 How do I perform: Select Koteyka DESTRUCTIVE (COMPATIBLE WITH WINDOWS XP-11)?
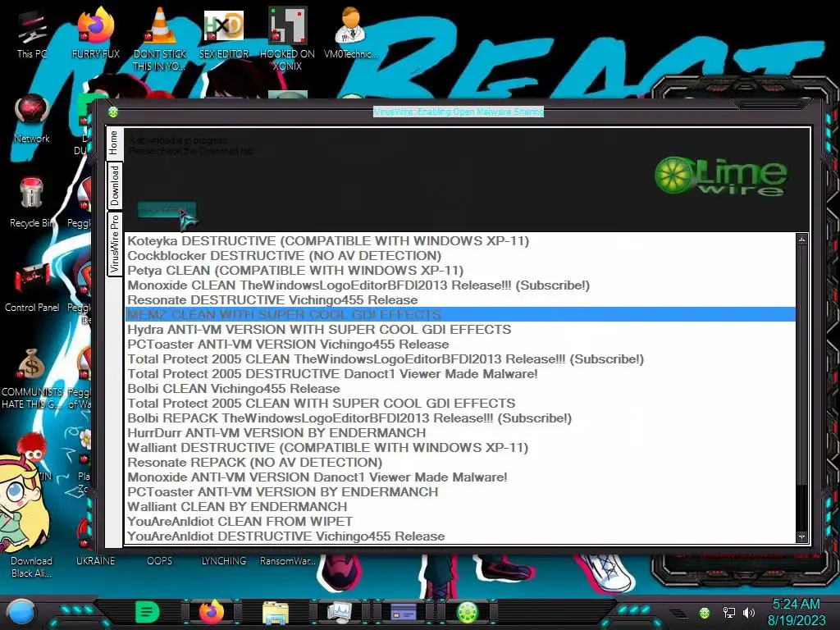tap(460, 241)
